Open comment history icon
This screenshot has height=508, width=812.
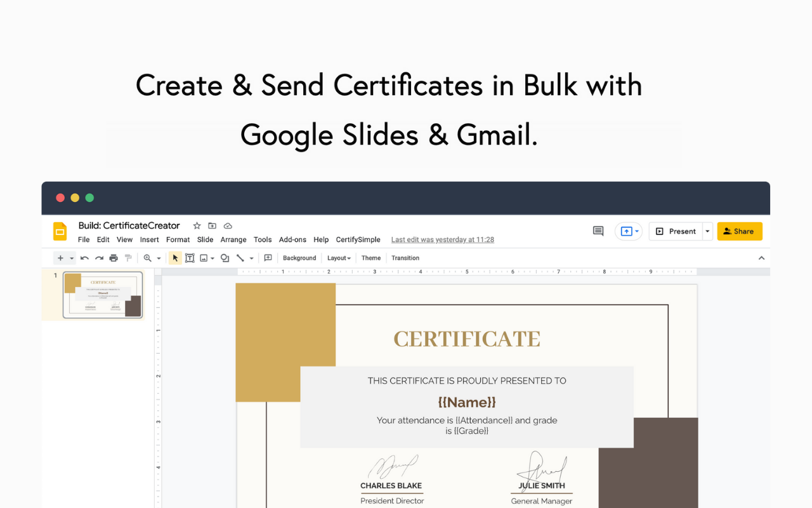click(x=598, y=231)
